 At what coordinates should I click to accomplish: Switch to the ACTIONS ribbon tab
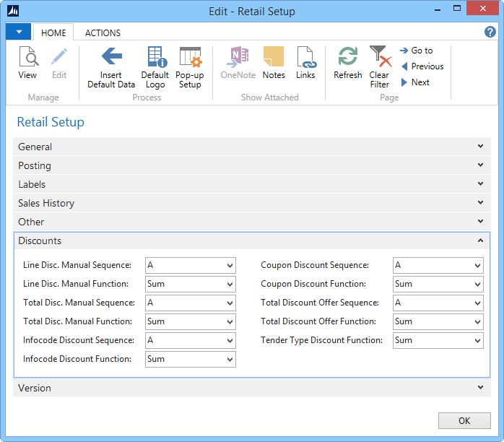pyautogui.click(x=103, y=32)
